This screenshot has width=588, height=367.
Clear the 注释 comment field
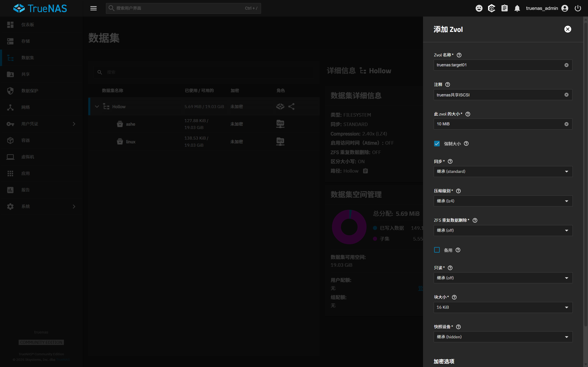[566, 95]
